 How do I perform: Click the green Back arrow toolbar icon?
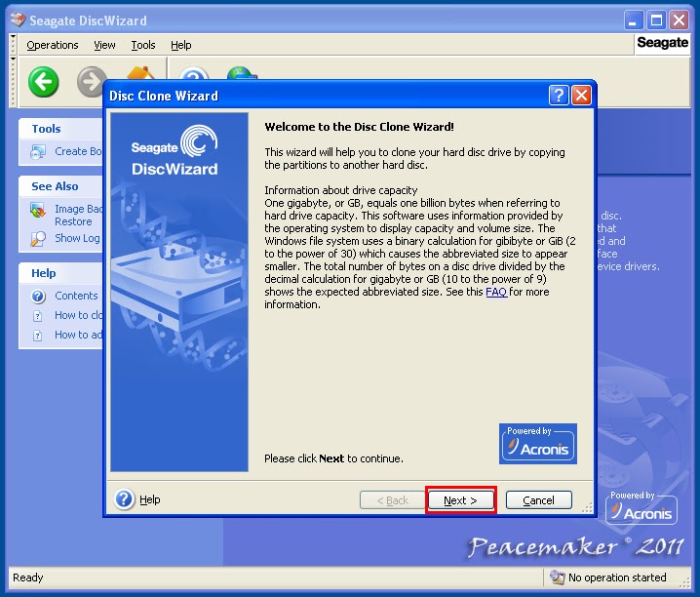pos(43,82)
